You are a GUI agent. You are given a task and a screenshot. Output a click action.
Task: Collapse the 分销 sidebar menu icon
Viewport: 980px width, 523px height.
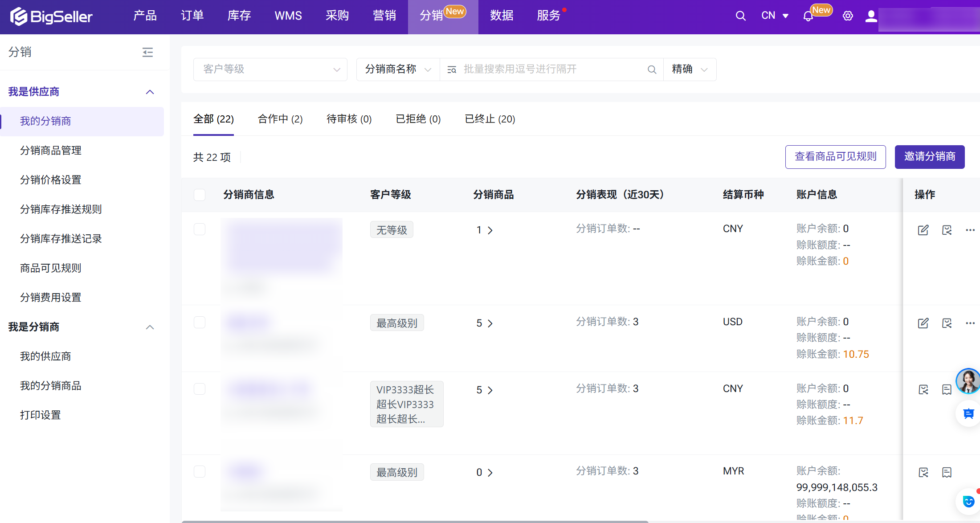pos(147,53)
